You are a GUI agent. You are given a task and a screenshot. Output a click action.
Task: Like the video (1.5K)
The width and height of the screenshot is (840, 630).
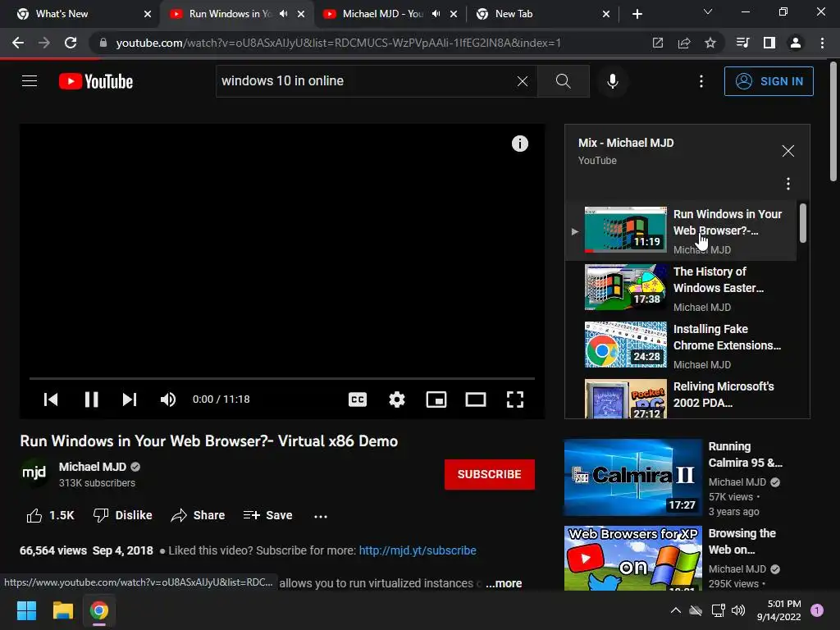50,515
